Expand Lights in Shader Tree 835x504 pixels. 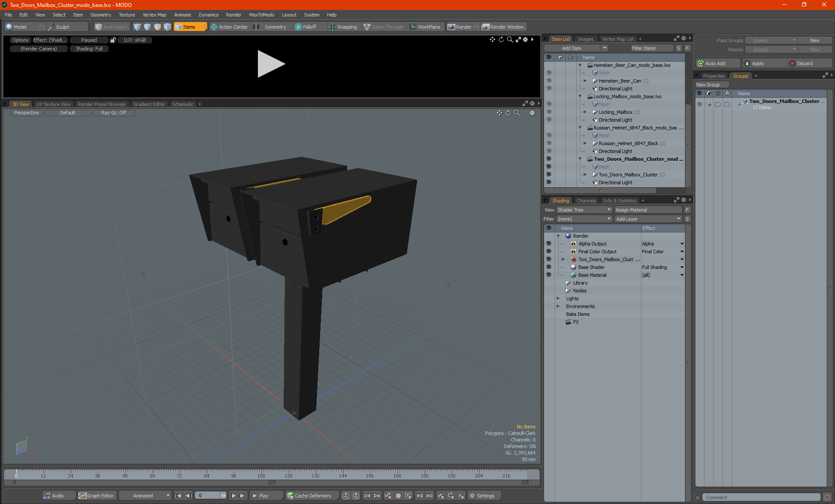pos(558,298)
